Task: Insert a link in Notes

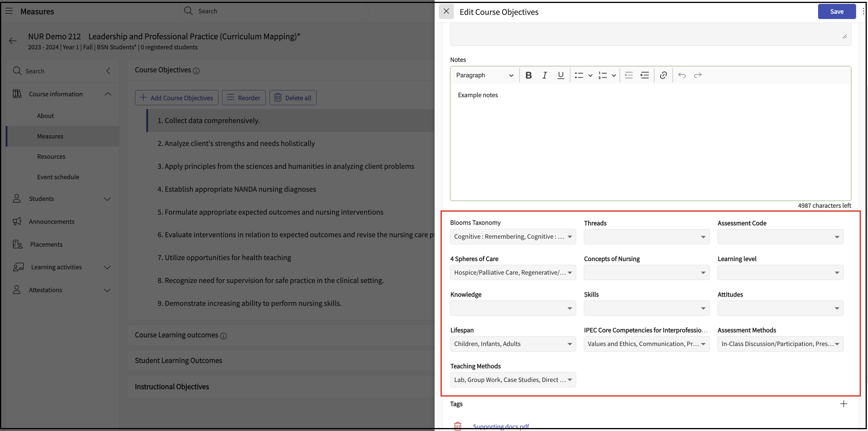Action: point(663,75)
